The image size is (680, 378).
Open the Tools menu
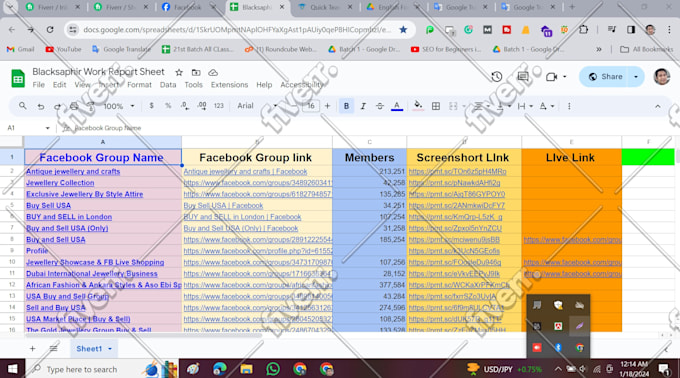pyautogui.click(x=193, y=85)
